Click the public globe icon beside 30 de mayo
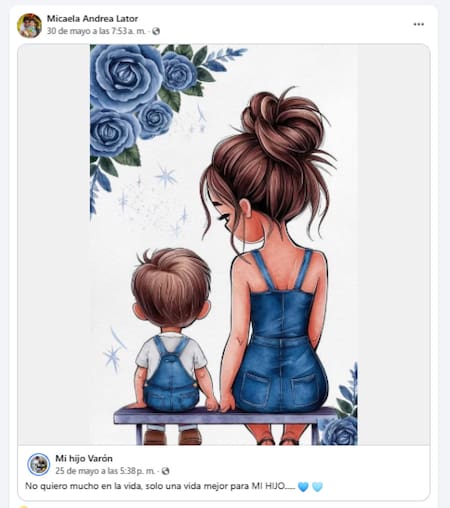Image resolution: width=450 pixels, height=508 pixels. click(156, 31)
